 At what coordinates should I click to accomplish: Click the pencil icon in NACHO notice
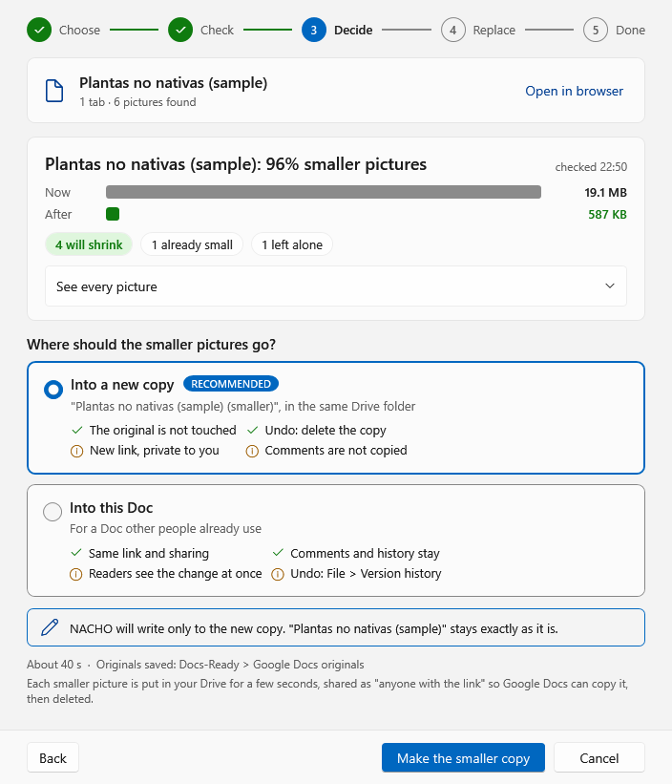(50, 627)
